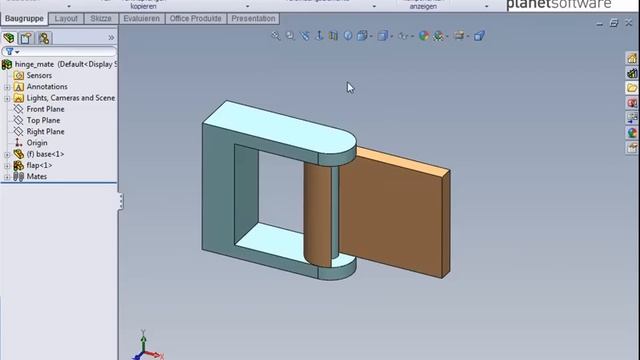Open the Display Style dropdown arrow
The height and width of the screenshot is (360, 640).
click(x=391, y=36)
